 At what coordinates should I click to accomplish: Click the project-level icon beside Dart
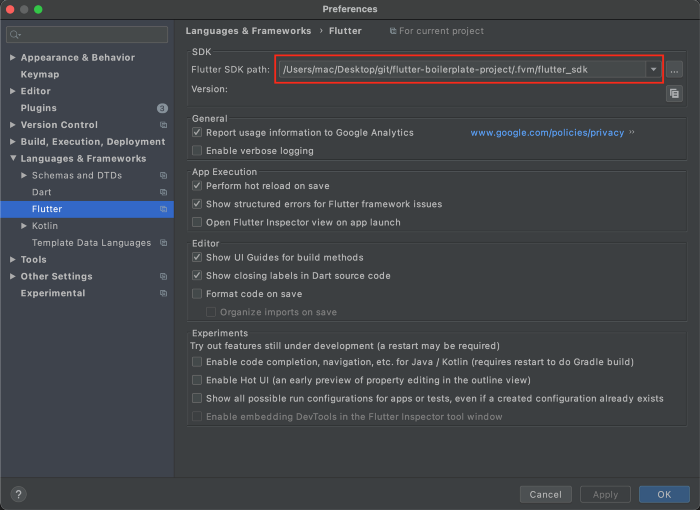pyautogui.click(x=163, y=192)
